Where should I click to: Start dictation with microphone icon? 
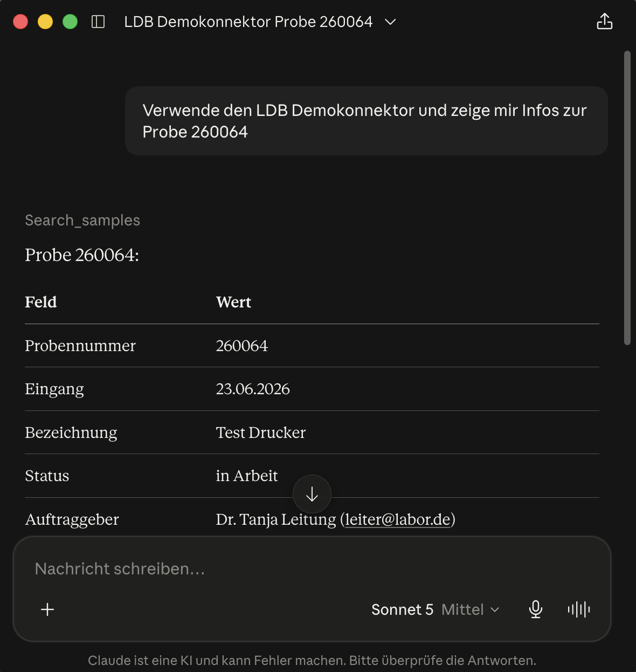[535, 609]
